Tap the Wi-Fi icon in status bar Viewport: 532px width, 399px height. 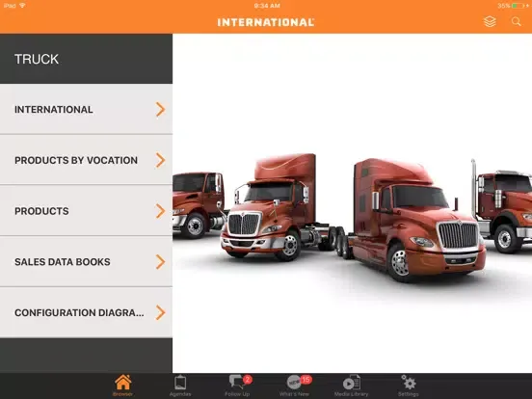[x=22, y=6]
